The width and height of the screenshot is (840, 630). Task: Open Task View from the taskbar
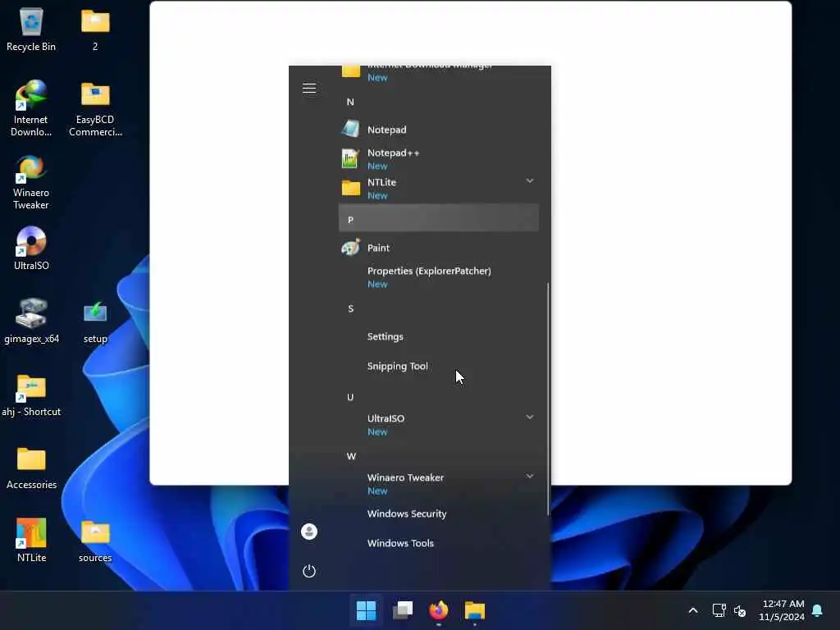403,610
